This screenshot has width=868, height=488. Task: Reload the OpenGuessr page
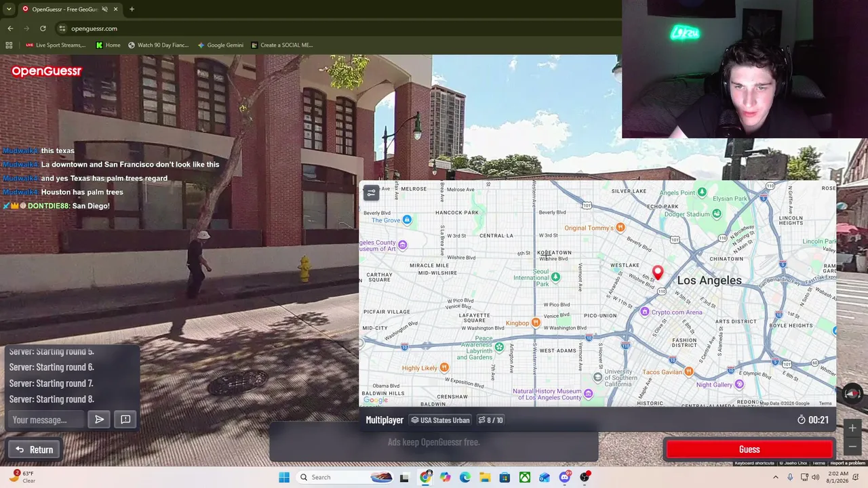43,28
